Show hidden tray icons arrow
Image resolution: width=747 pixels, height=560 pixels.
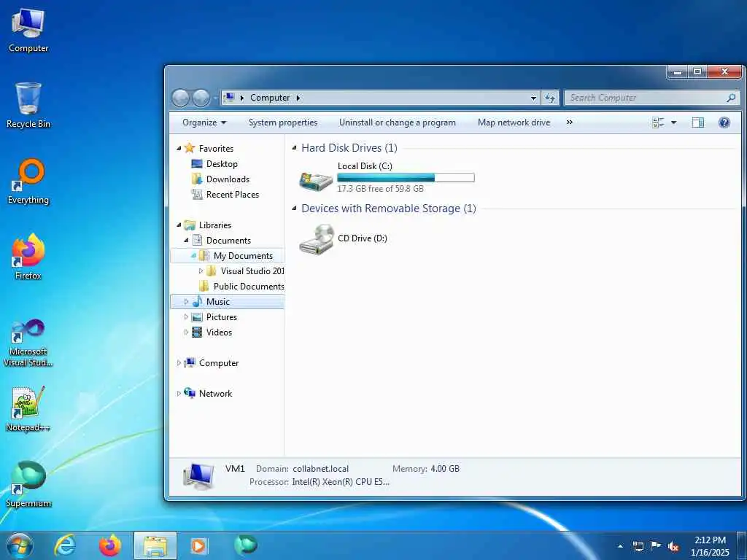pyautogui.click(x=620, y=546)
